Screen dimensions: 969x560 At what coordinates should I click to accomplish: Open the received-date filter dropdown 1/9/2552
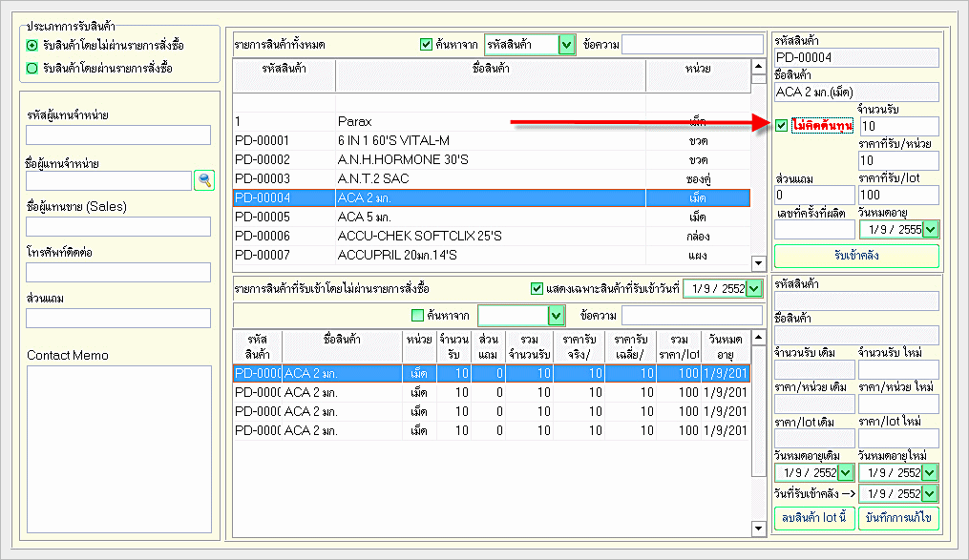click(754, 288)
